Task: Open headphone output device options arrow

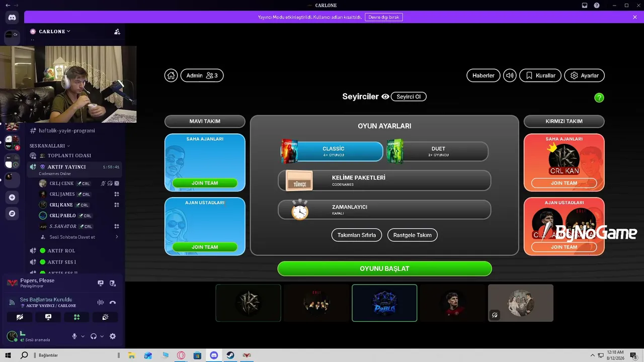Action: click(102, 336)
